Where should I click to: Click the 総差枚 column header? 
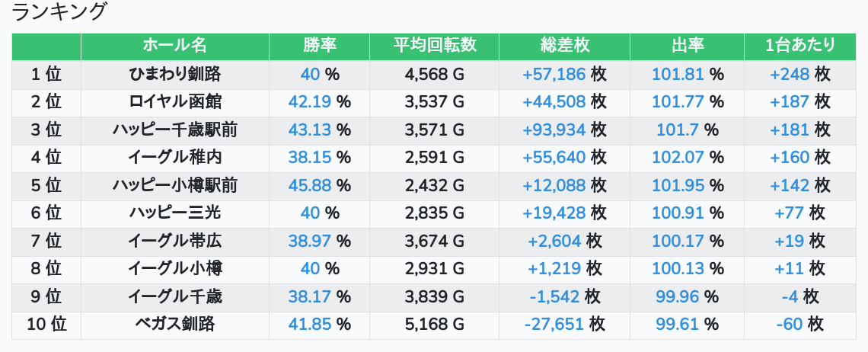[x=564, y=46]
